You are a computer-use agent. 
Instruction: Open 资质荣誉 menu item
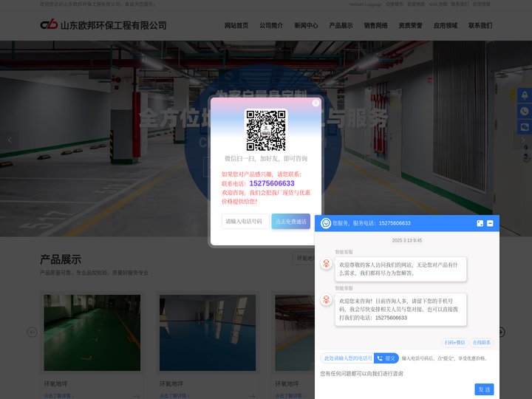pos(411,25)
